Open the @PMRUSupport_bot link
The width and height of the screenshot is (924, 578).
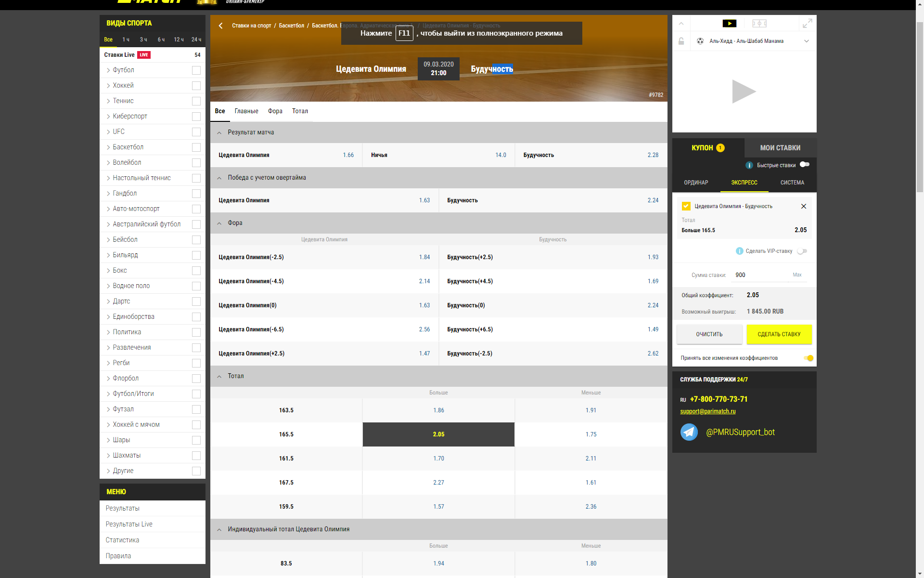[x=740, y=432]
